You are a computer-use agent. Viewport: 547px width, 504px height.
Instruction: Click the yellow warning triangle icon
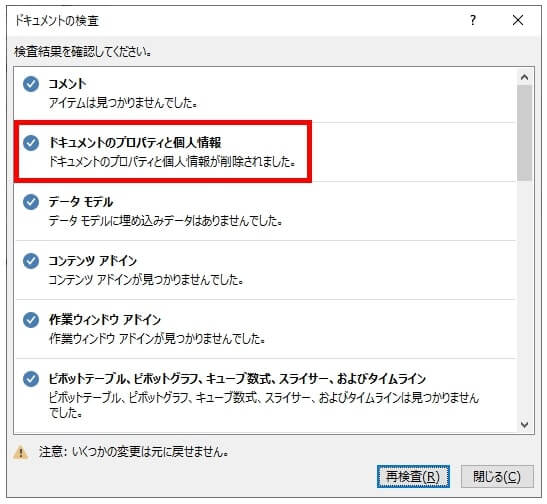click(x=21, y=452)
